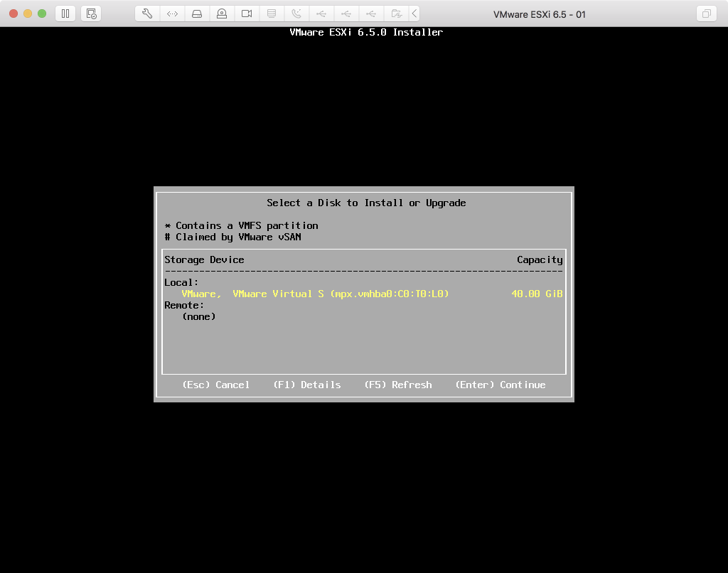728x573 pixels.
Task: Pause the virtual machine
Action: (x=65, y=14)
